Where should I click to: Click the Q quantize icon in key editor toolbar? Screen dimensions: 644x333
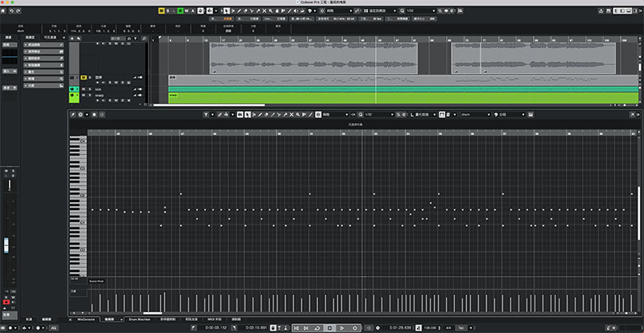[361, 114]
